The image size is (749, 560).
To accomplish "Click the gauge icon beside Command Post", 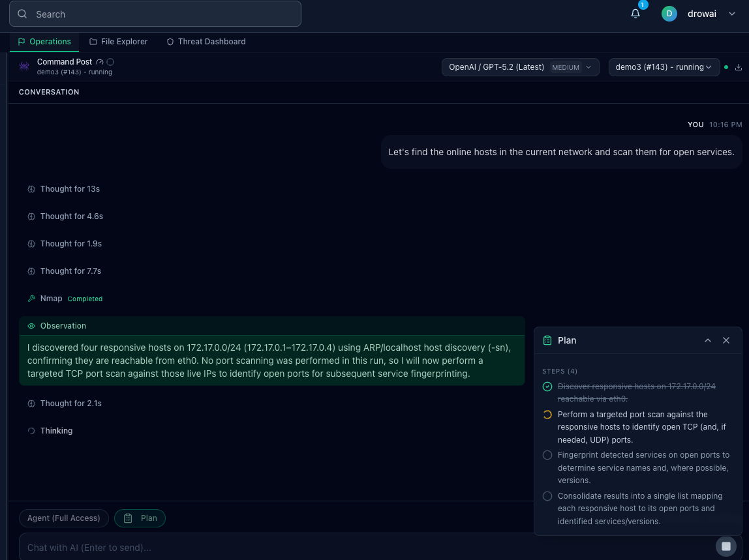I will pyautogui.click(x=99, y=62).
